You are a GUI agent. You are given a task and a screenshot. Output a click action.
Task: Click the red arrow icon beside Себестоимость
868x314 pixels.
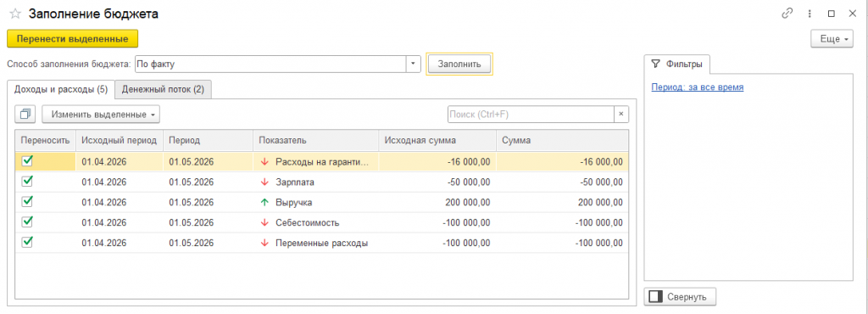tap(264, 222)
